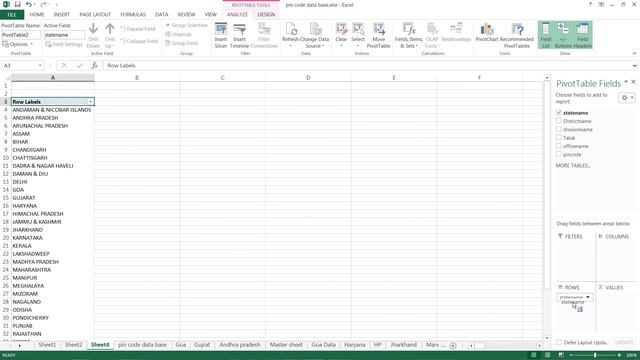Viewport: 640px width, 360px height.
Task: Check the Taluk field checkbox
Action: click(x=559, y=138)
